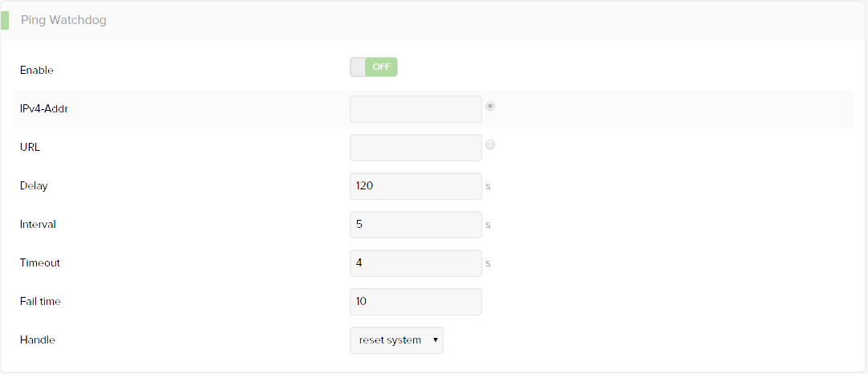Click the Timeout field showing 4

[x=416, y=263]
